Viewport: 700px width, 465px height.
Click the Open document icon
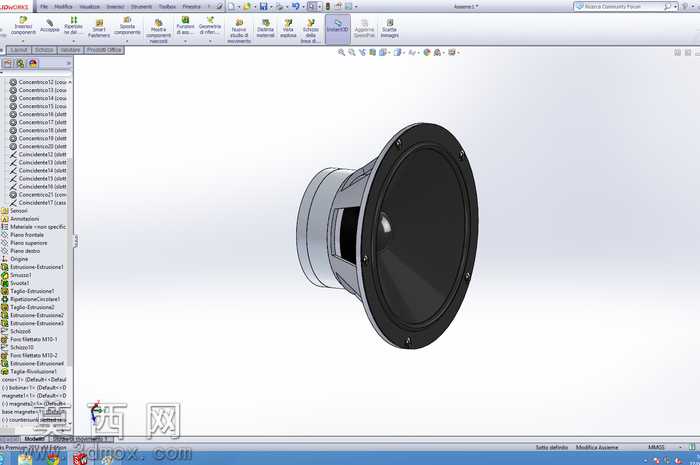tap(247, 6)
